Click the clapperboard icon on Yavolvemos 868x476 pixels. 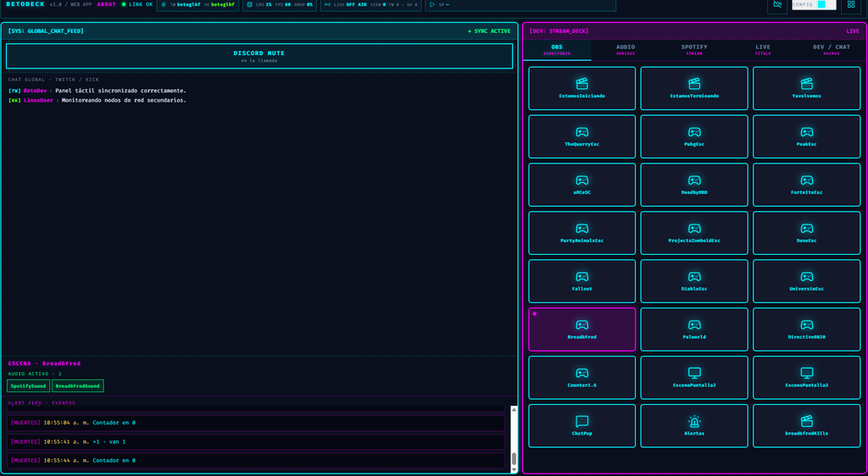pos(807,84)
